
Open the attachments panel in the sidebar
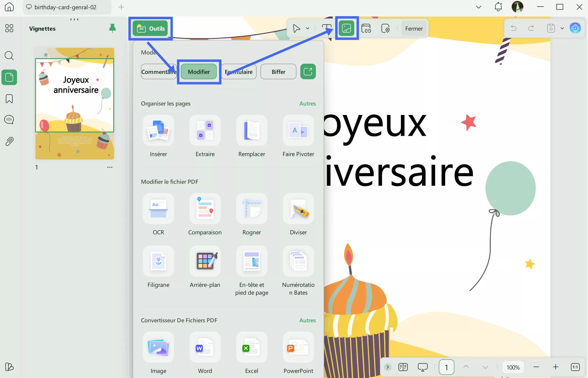click(x=9, y=141)
